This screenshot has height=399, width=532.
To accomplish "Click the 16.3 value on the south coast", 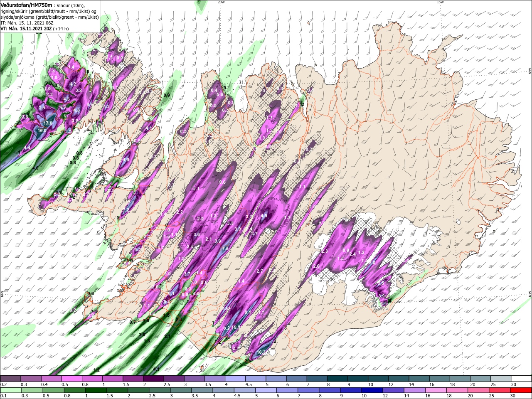I will 261,352.
